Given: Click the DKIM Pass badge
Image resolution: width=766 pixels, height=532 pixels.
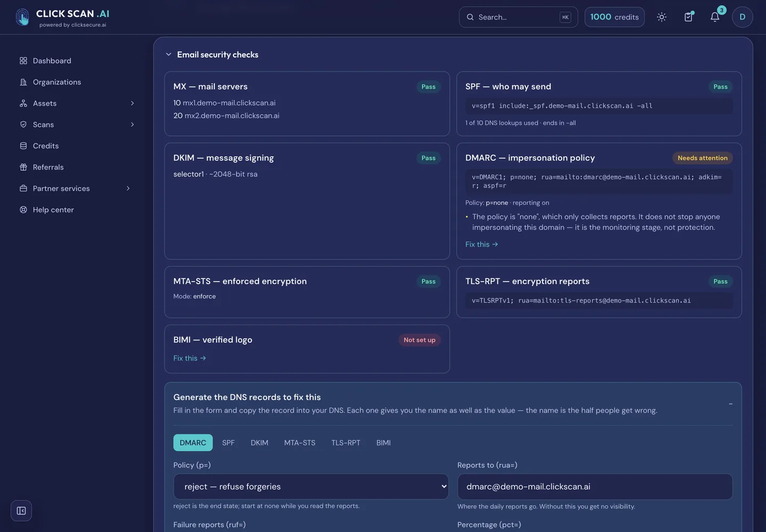Looking at the screenshot, I should (428, 158).
